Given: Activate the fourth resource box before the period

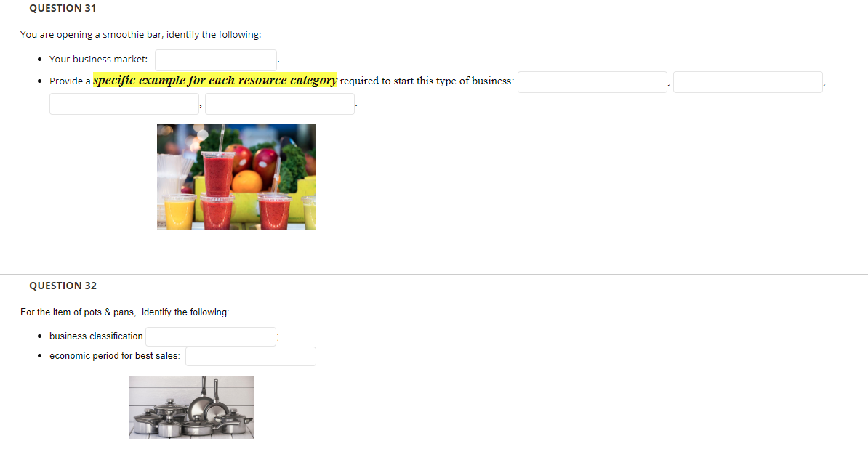Looking at the screenshot, I should 280,104.
